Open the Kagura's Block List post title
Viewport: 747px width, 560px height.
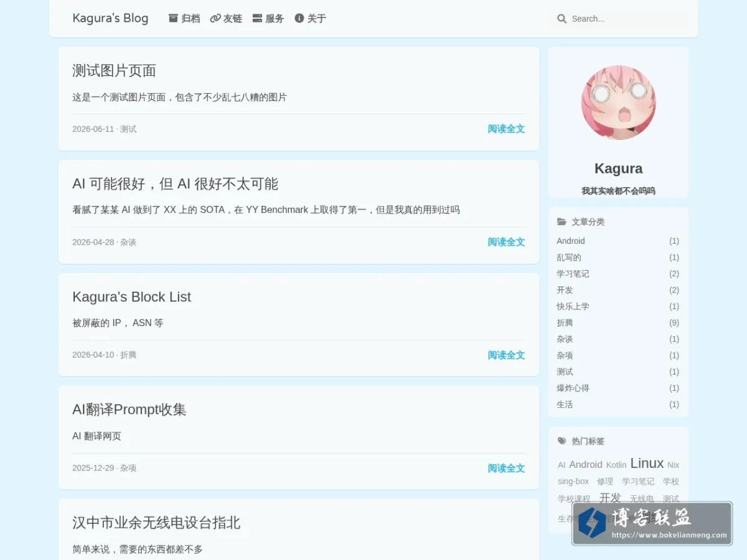click(x=131, y=297)
